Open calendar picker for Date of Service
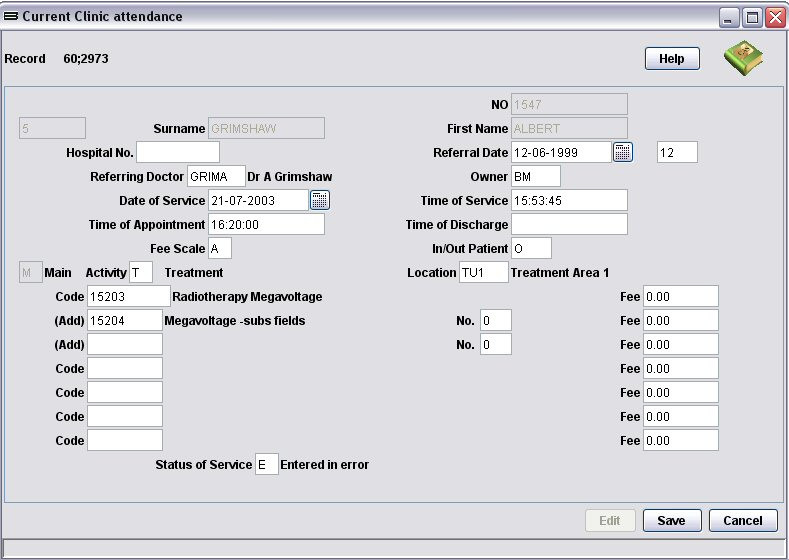Screen dimensions: 789x560 tap(320, 200)
